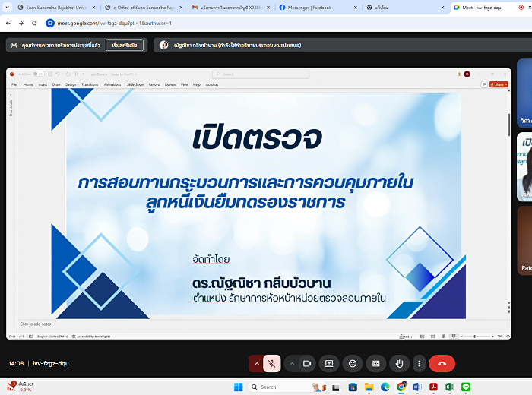Reload the Meet page
Image resolution: width=532 pixels, height=395 pixels.
click(x=34, y=23)
